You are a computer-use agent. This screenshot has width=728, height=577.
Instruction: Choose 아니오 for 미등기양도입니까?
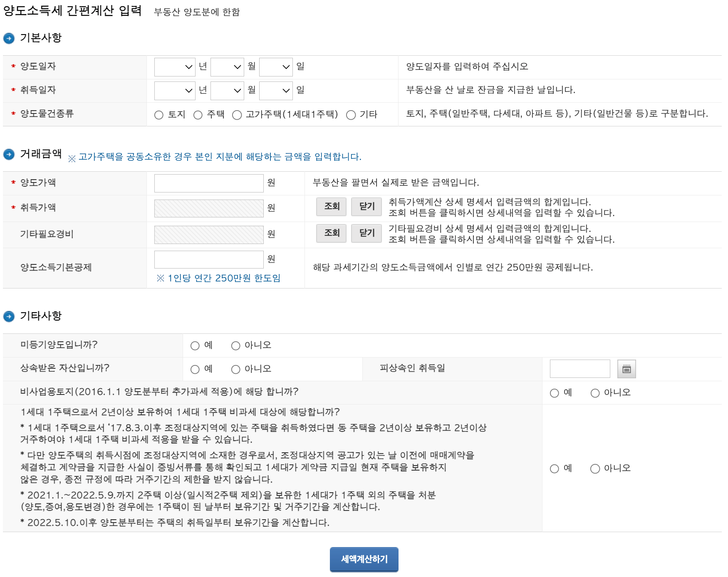coord(235,345)
